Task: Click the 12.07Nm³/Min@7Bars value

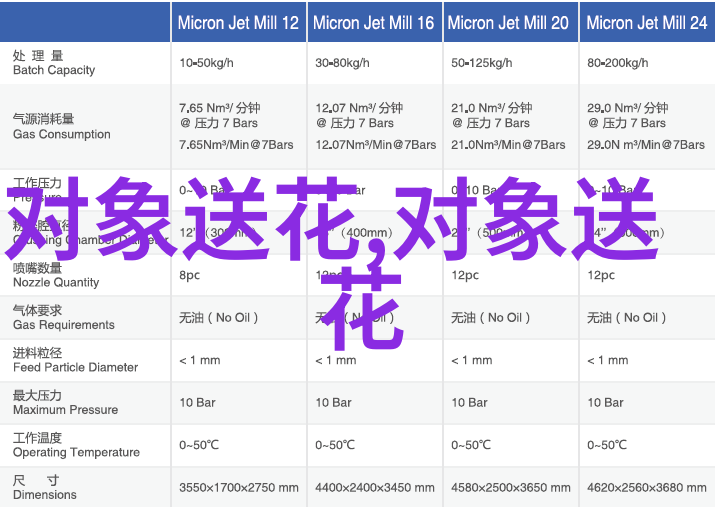Action: pyautogui.click(x=375, y=145)
